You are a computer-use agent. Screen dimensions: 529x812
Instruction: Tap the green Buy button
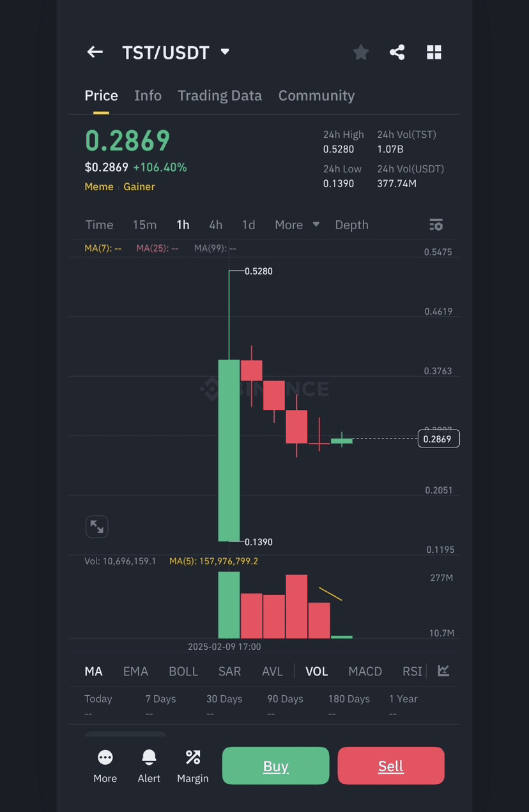[276, 765]
